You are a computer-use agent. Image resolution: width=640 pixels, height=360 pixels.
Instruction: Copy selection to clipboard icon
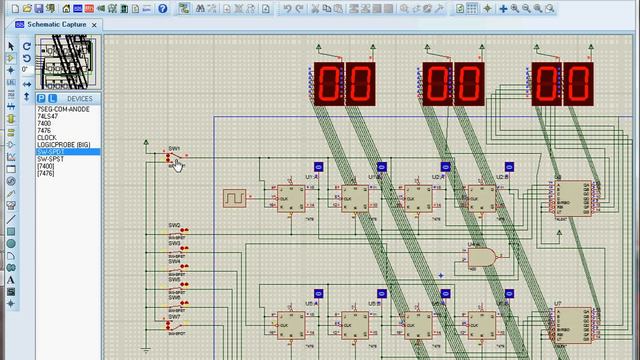(x=327, y=8)
